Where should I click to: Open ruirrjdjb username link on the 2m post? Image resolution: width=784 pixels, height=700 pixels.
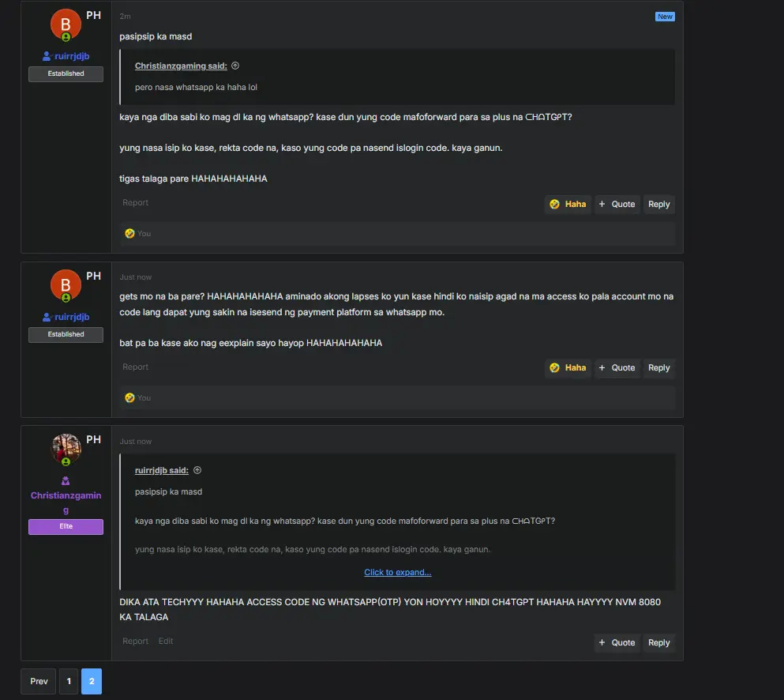(x=72, y=56)
